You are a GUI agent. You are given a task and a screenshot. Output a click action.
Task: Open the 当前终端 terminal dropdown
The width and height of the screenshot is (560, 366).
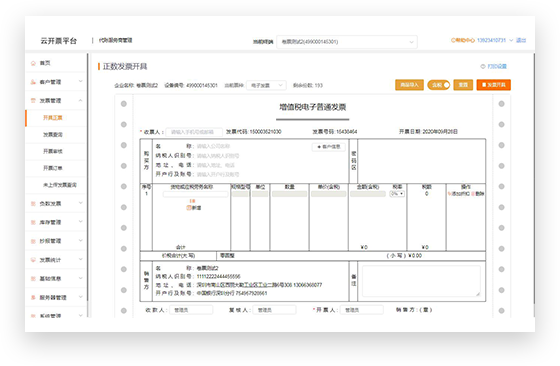(x=347, y=42)
